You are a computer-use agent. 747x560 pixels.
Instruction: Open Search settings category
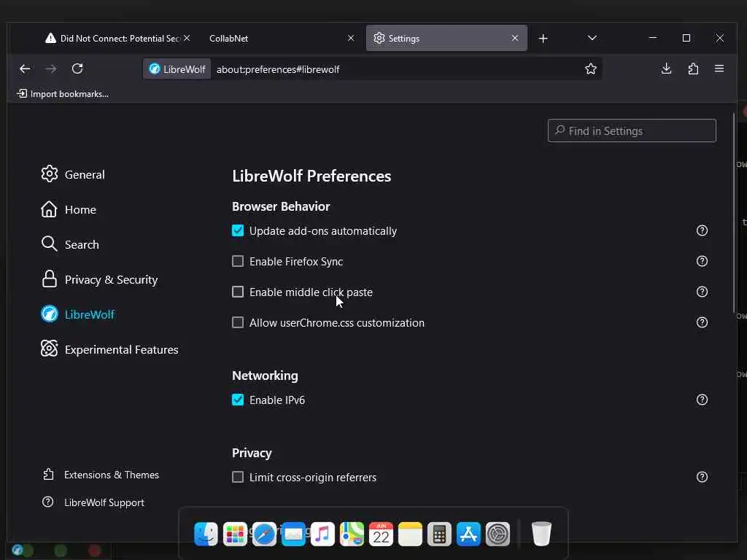[70, 245]
